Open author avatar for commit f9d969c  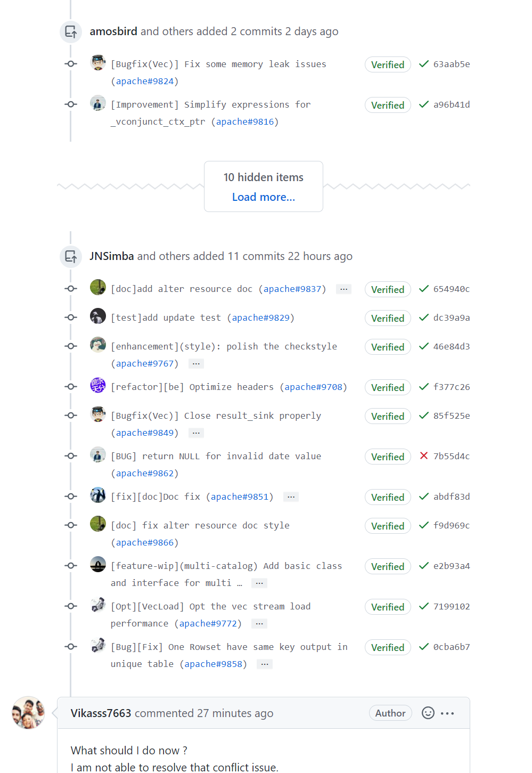pos(98,524)
